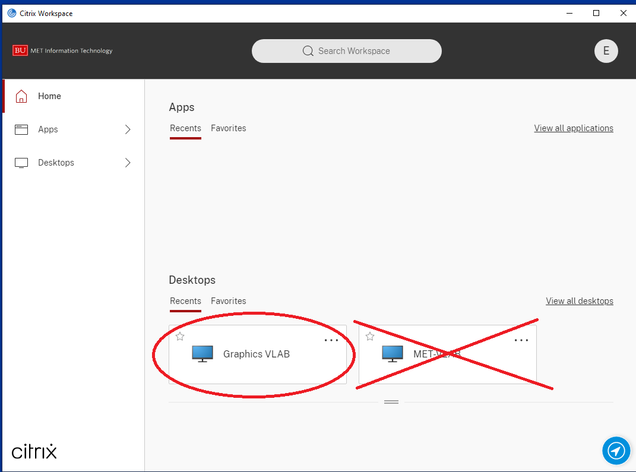Viewport: 636px width, 472px height.
Task: Switch to Apps Recents tab
Action: pos(185,128)
